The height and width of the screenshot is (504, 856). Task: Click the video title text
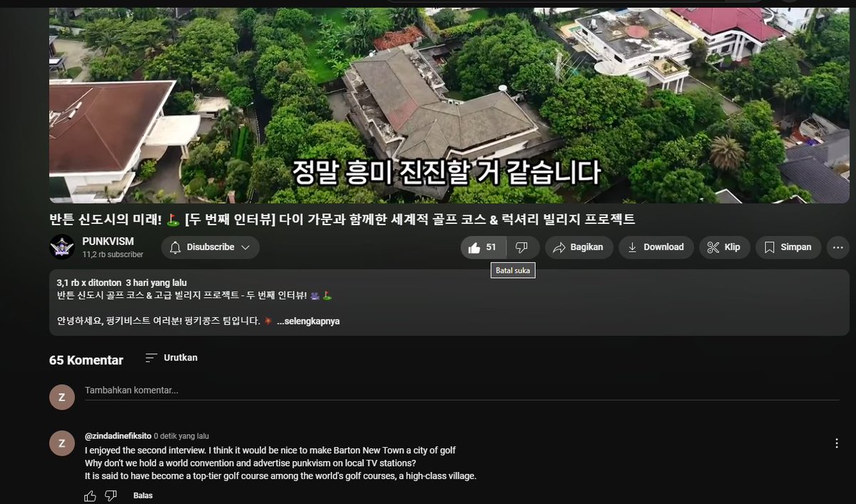342,220
